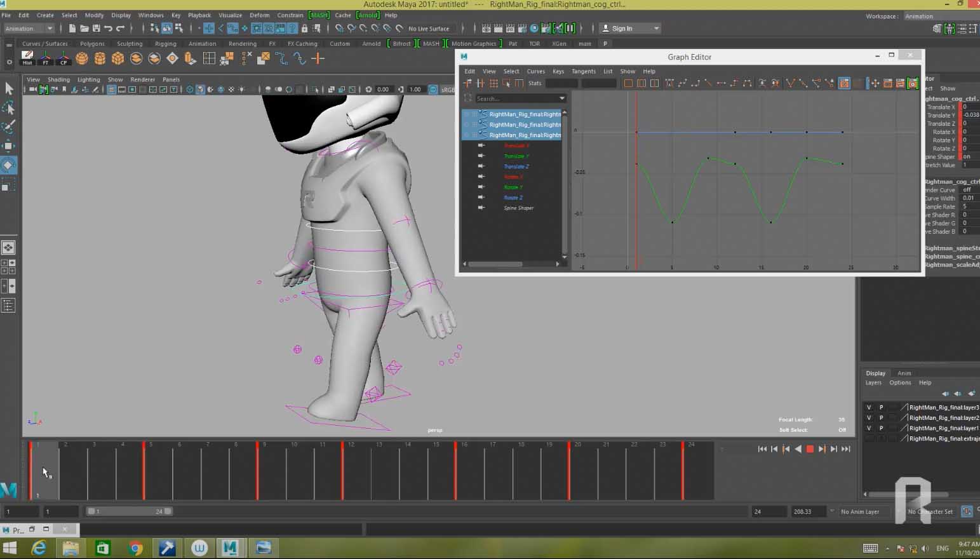
Task: Click the lock selection padlock icon
Action: click(304, 29)
